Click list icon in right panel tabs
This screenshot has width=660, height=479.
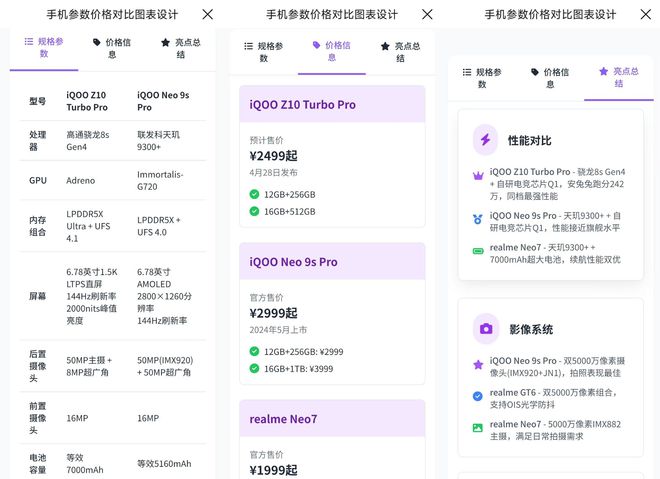click(x=467, y=72)
